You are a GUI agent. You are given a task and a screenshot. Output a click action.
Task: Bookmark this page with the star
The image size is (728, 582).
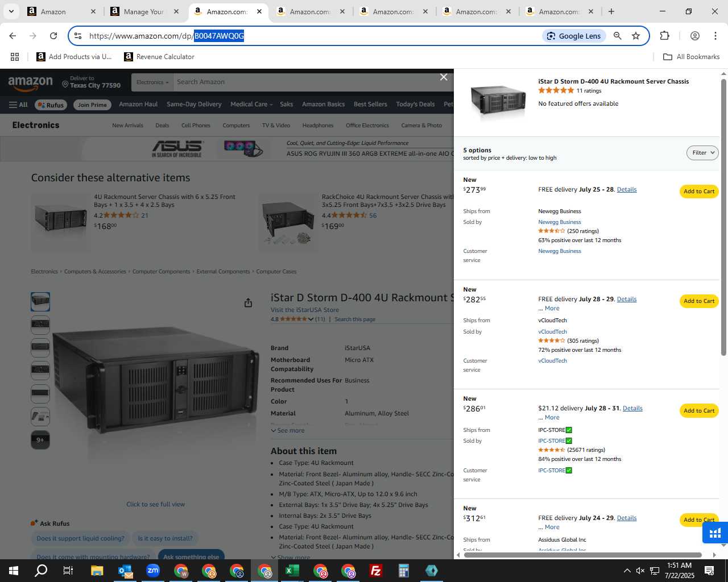click(636, 36)
